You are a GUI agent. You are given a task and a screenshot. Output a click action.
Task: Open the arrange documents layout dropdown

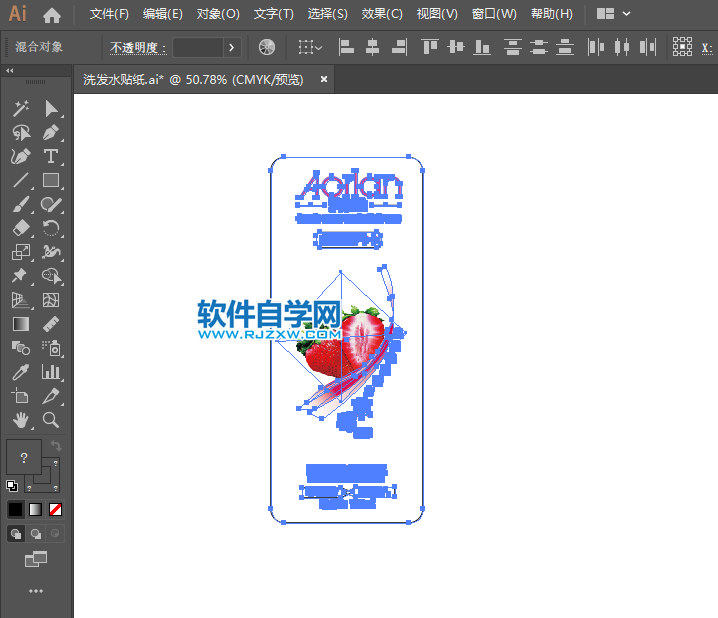(x=613, y=14)
